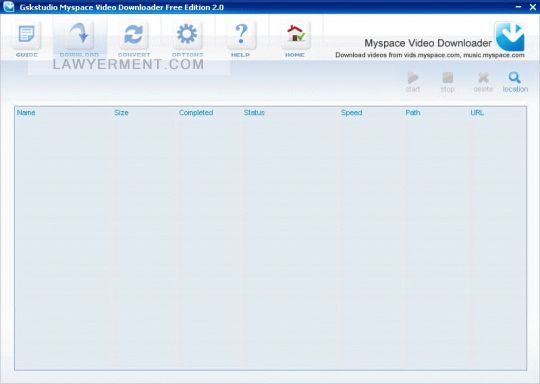Sort by the Status column header
This screenshot has width=540, height=384.
pos(254,113)
